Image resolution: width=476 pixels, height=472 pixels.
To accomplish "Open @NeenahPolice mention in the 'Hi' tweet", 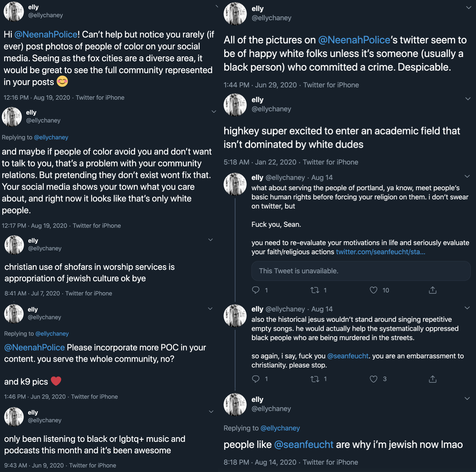I will tap(46, 34).
